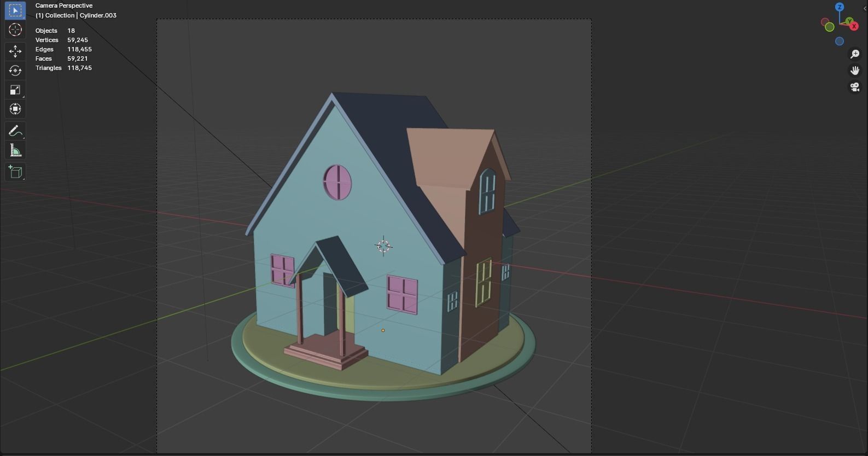The image size is (868, 456).
Task: Click the Faces value '59,221'
Action: click(78, 59)
